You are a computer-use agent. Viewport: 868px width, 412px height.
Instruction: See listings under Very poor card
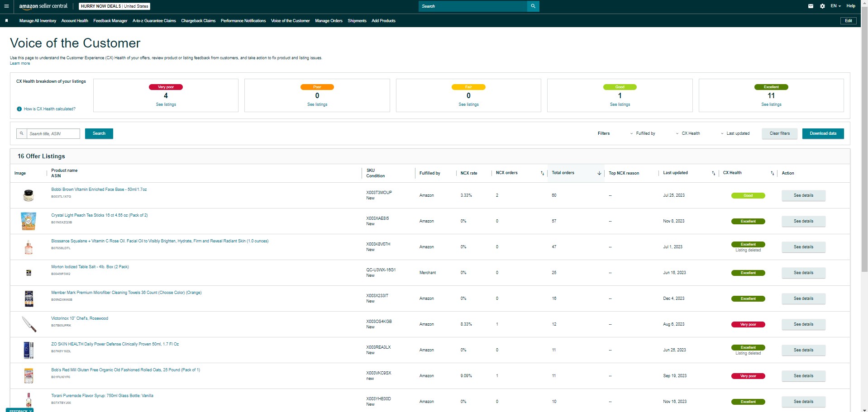tap(166, 104)
